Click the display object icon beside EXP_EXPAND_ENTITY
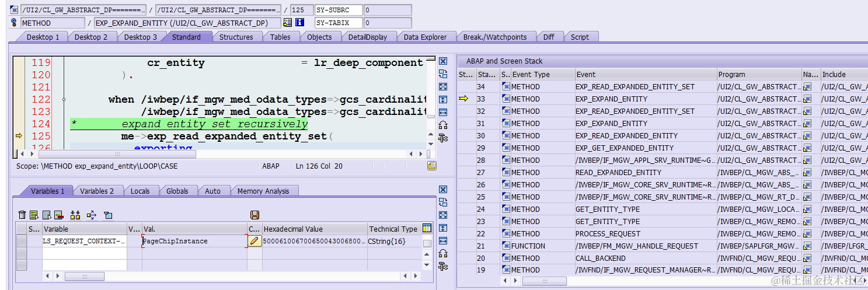This screenshot has height=290, width=868. [x=287, y=23]
